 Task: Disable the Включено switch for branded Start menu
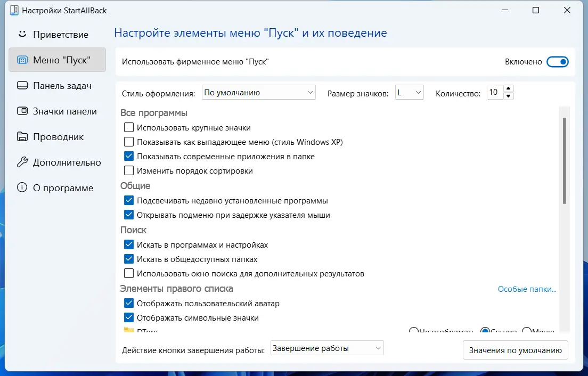[558, 61]
